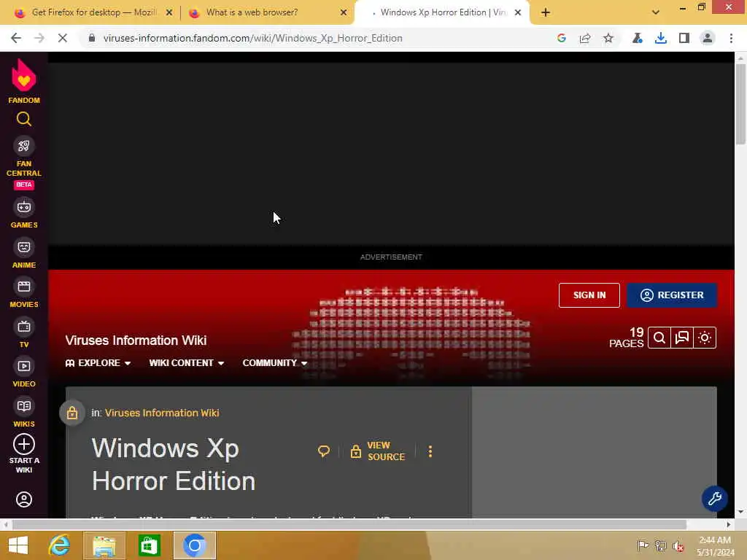Open the Viruses Information Wiki breadcrumb link
This screenshot has height=560, width=747.
tap(162, 413)
